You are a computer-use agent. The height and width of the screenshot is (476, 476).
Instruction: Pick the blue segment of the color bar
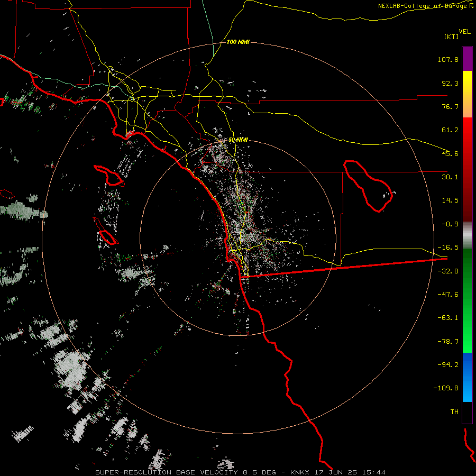coord(467,377)
